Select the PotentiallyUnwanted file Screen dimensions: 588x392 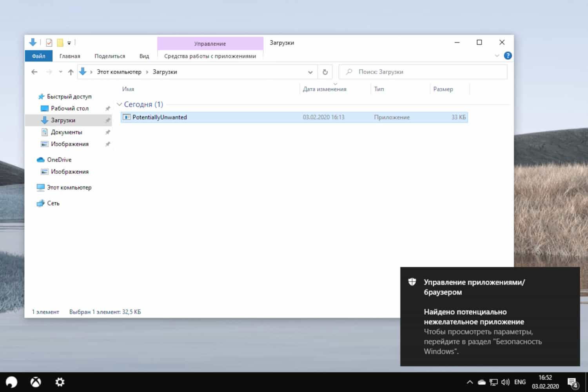pos(160,117)
